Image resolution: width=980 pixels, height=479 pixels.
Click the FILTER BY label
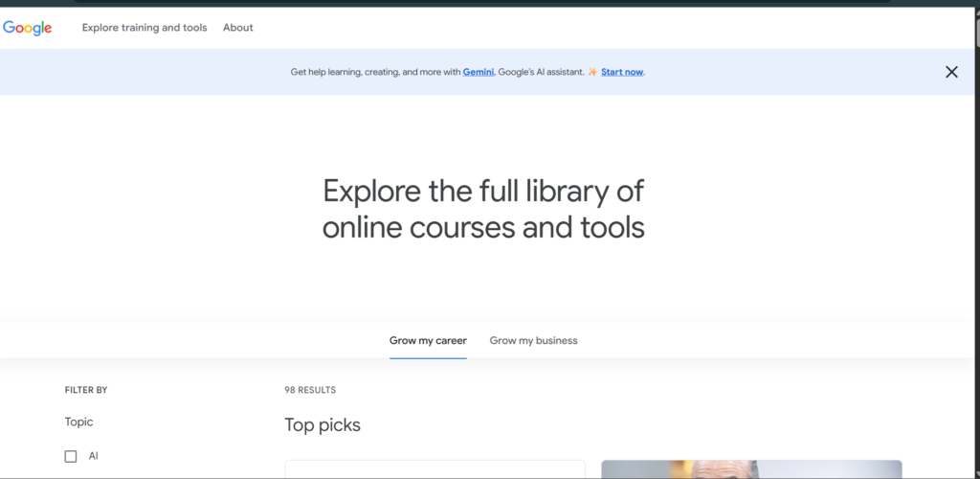pyautogui.click(x=86, y=390)
